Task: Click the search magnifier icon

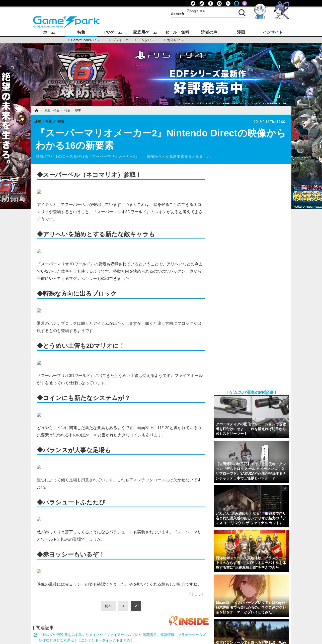Action: pyautogui.click(x=242, y=13)
